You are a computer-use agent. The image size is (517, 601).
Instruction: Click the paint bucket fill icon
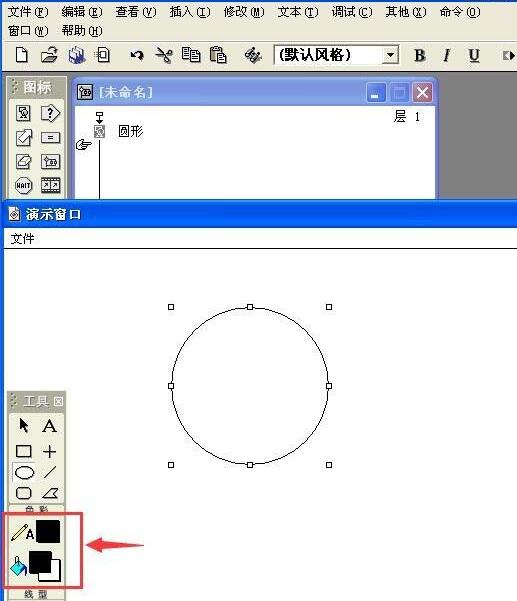click(18, 566)
